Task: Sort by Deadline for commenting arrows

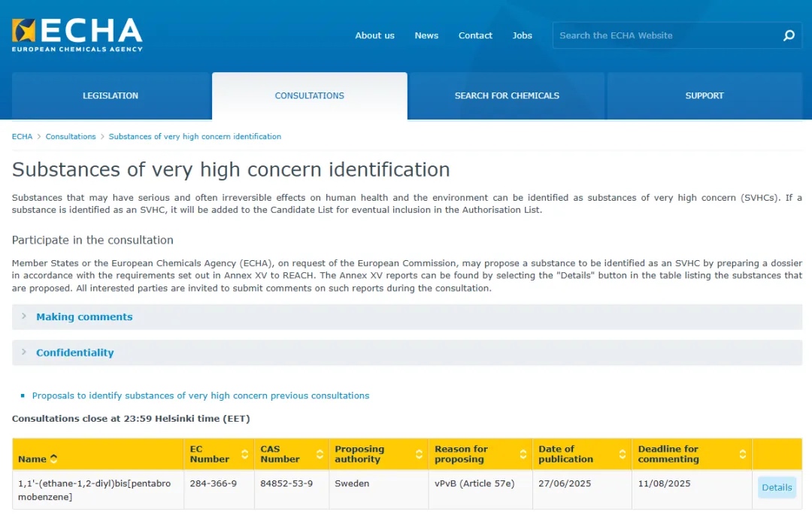Action: click(x=743, y=454)
